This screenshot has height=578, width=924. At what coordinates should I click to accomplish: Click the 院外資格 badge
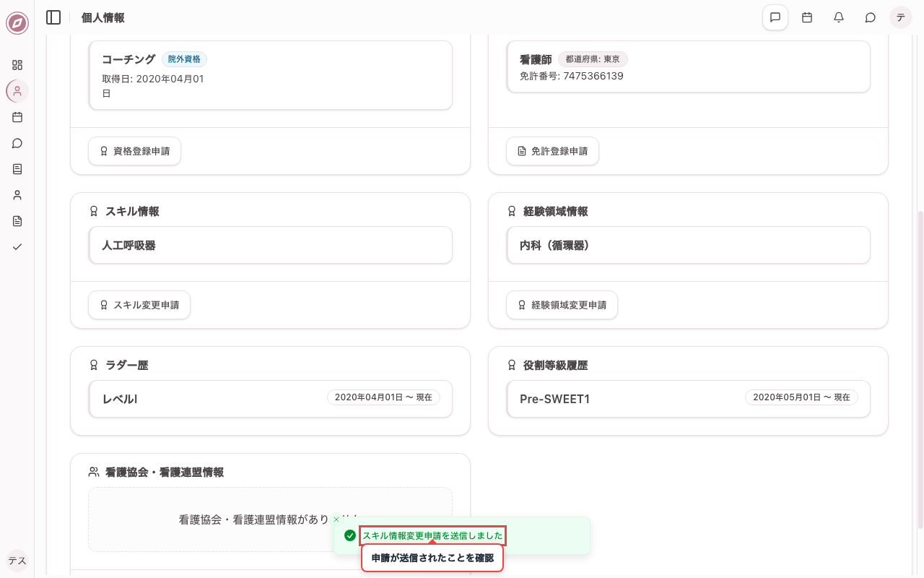pos(184,59)
